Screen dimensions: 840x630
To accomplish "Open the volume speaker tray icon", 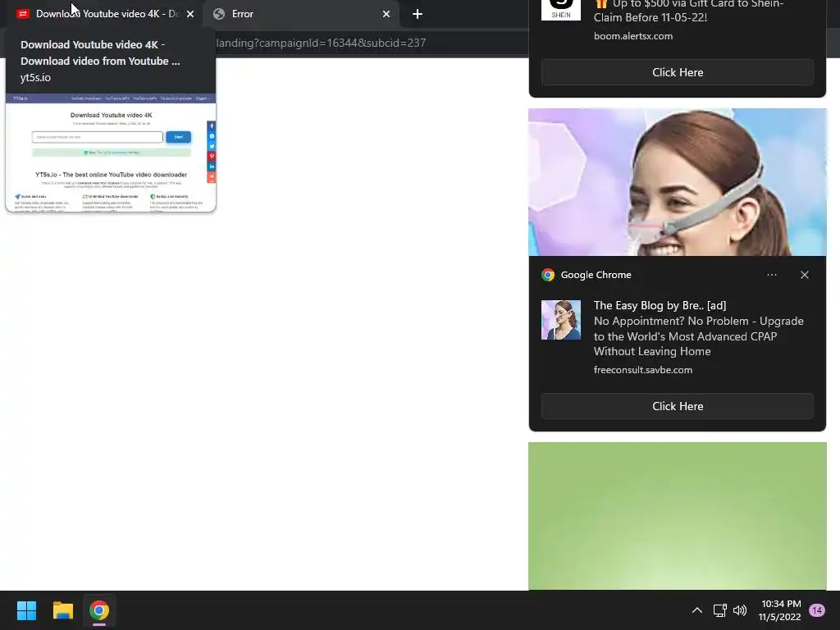I will [740, 610].
